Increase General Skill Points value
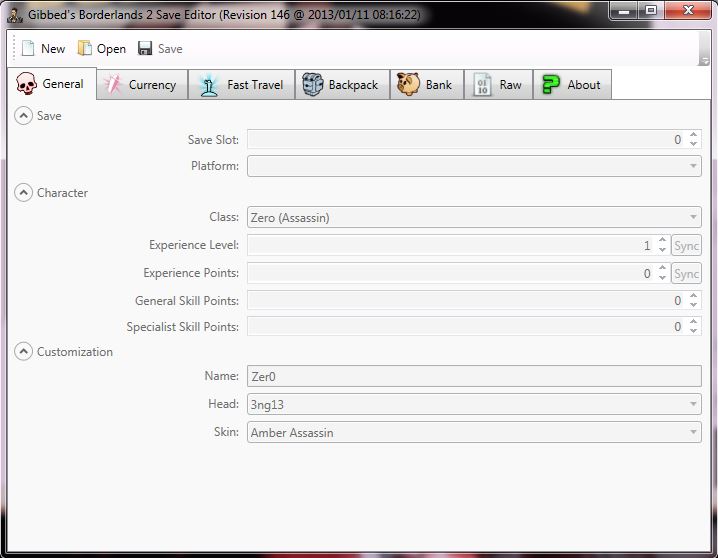This screenshot has height=558, width=718. point(693,296)
